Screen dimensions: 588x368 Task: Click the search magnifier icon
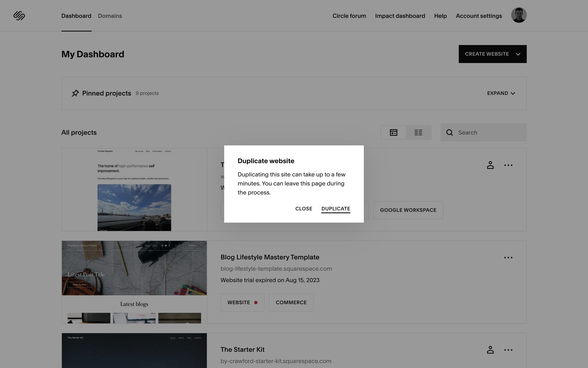449,133
